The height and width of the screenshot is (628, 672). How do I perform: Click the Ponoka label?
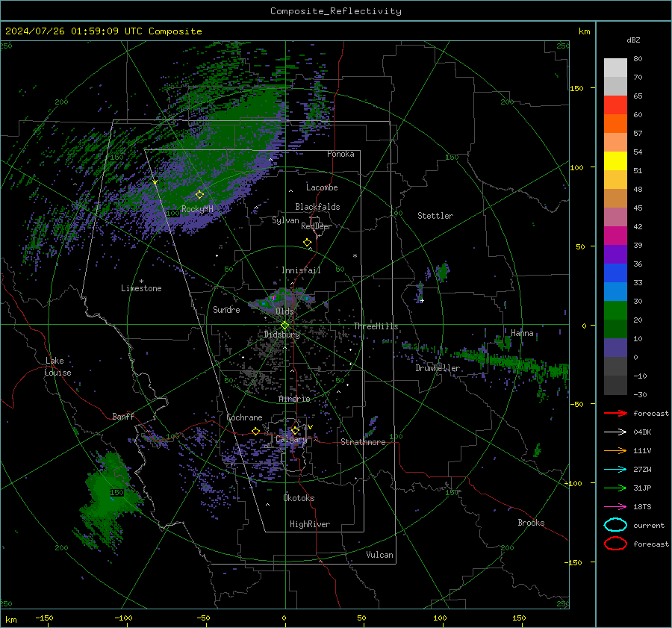pos(340,155)
